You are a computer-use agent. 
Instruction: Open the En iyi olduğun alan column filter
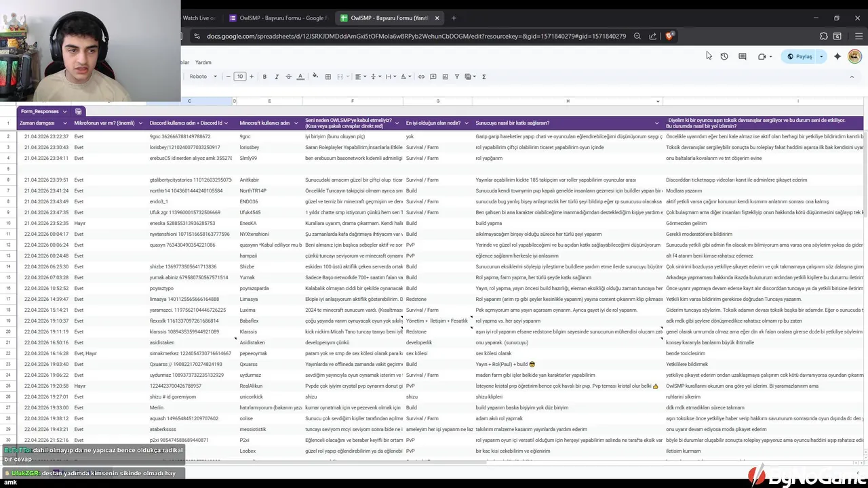pos(467,123)
